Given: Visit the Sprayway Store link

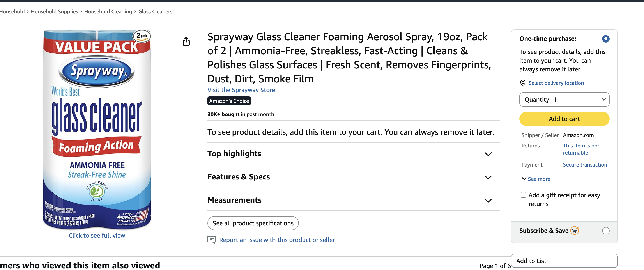Looking at the screenshot, I should (241, 90).
